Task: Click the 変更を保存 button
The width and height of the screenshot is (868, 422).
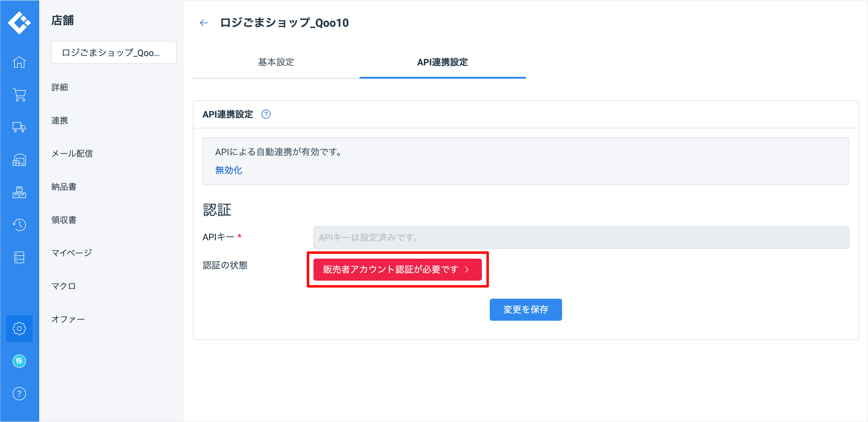Action: [x=525, y=310]
